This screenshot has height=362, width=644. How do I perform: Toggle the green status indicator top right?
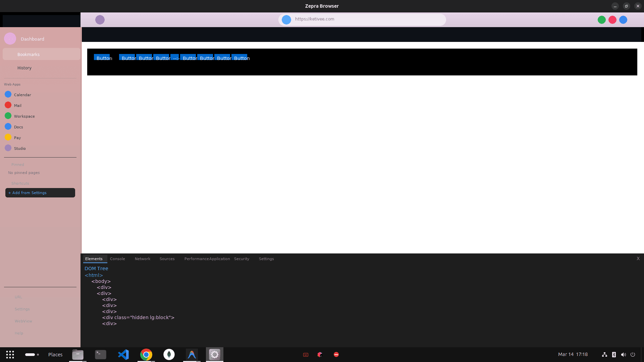tap(601, 20)
